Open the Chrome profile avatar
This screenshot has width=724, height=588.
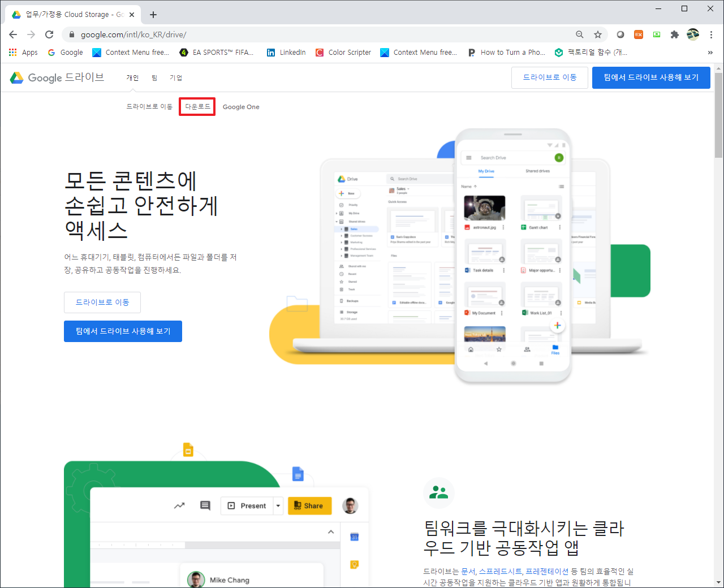pos(693,34)
